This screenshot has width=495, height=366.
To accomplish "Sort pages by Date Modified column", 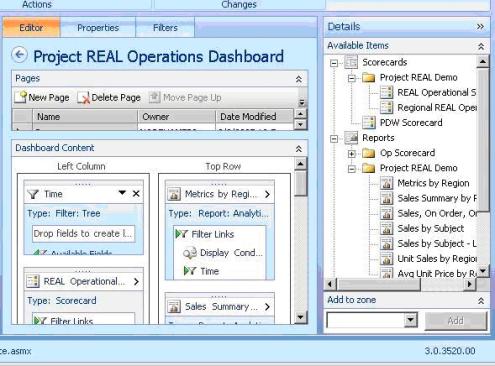I will tap(254, 117).
